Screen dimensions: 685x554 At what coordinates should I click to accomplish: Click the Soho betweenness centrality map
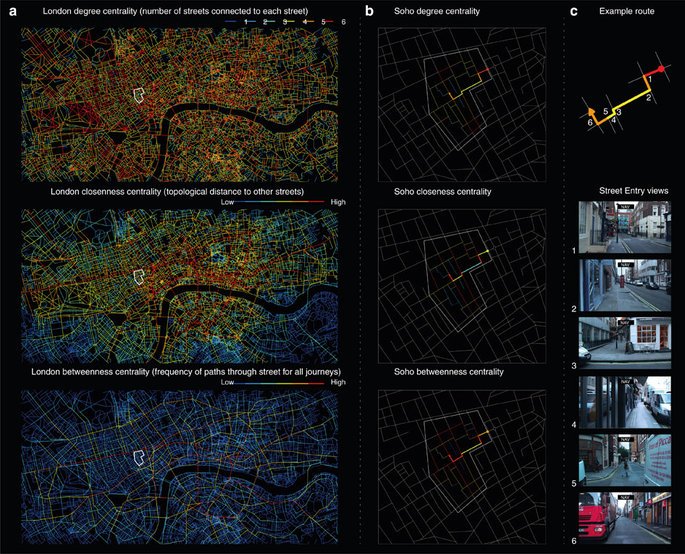pyautogui.click(x=462, y=467)
